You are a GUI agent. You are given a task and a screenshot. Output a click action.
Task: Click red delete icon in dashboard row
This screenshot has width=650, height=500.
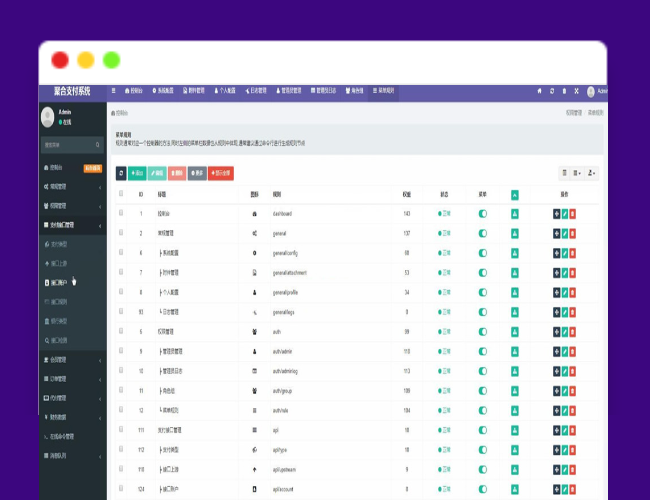coord(573,214)
